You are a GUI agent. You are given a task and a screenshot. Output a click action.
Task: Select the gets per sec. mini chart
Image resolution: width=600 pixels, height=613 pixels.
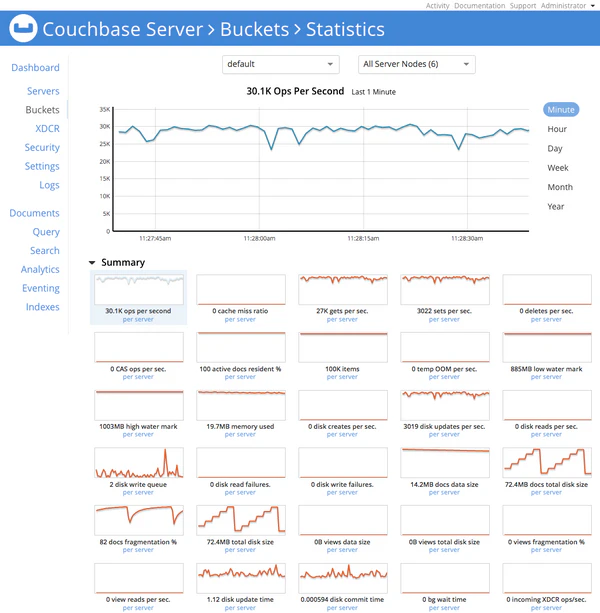tap(342, 289)
